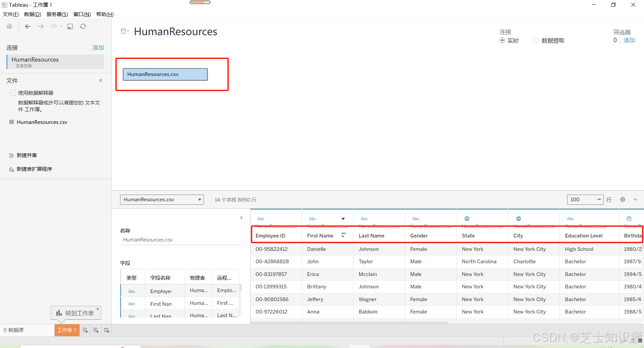Select 实时 live connection radio button
The width and height of the screenshot is (644, 348).
click(502, 40)
